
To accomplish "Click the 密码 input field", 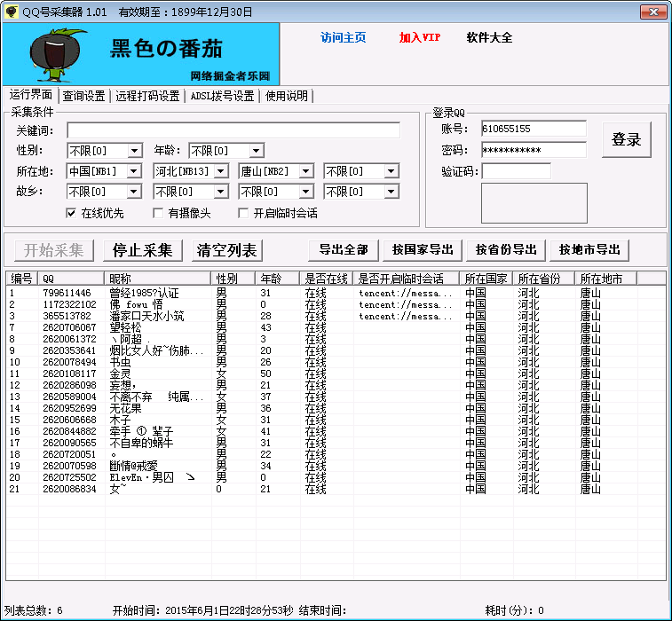I will (534, 150).
